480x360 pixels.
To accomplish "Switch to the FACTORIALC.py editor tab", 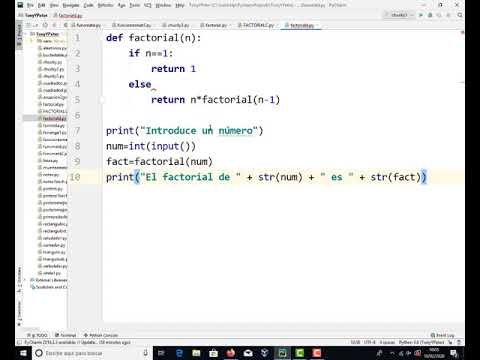I will 256,25.
